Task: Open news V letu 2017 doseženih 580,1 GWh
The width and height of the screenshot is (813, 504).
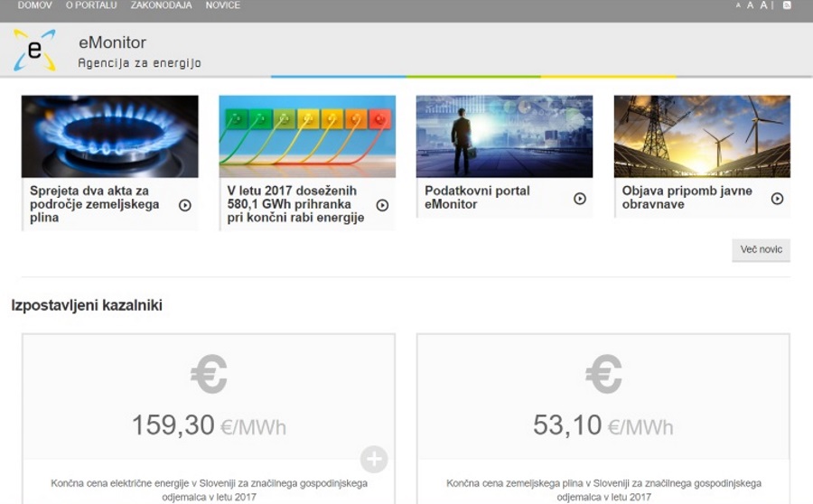Action: [295, 204]
